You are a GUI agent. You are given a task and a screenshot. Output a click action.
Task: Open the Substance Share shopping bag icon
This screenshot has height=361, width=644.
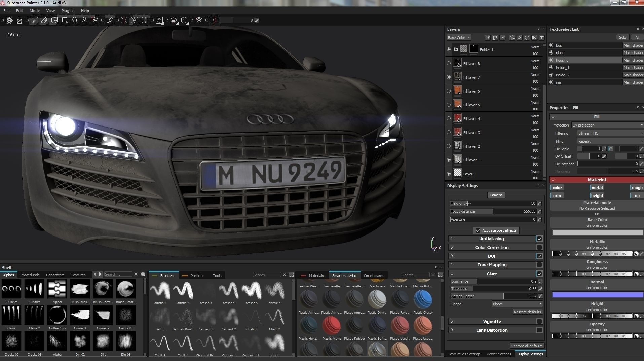[x=20, y=21]
